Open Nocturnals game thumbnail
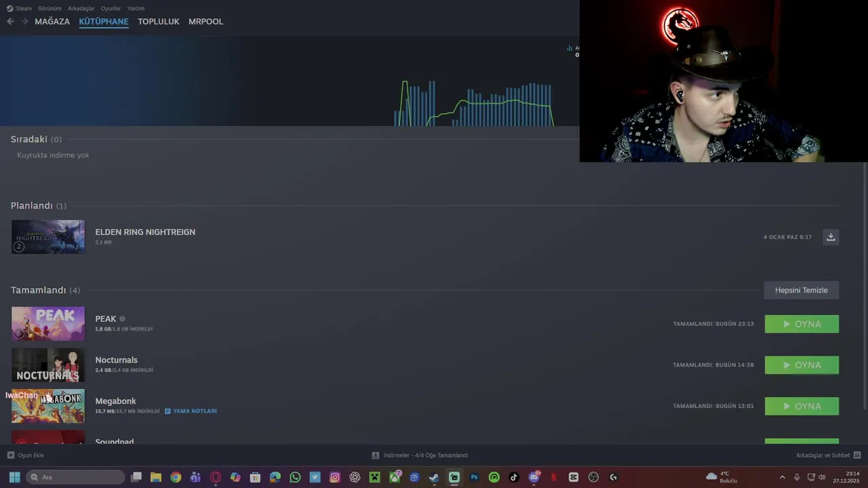The image size is (868, 488). (x=48, y=365)
